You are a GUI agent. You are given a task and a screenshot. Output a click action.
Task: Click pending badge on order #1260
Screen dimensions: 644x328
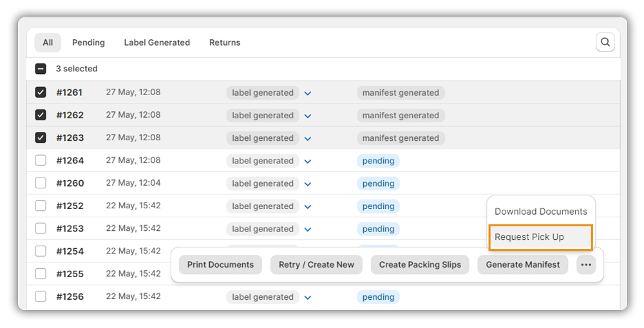[378, 184]
